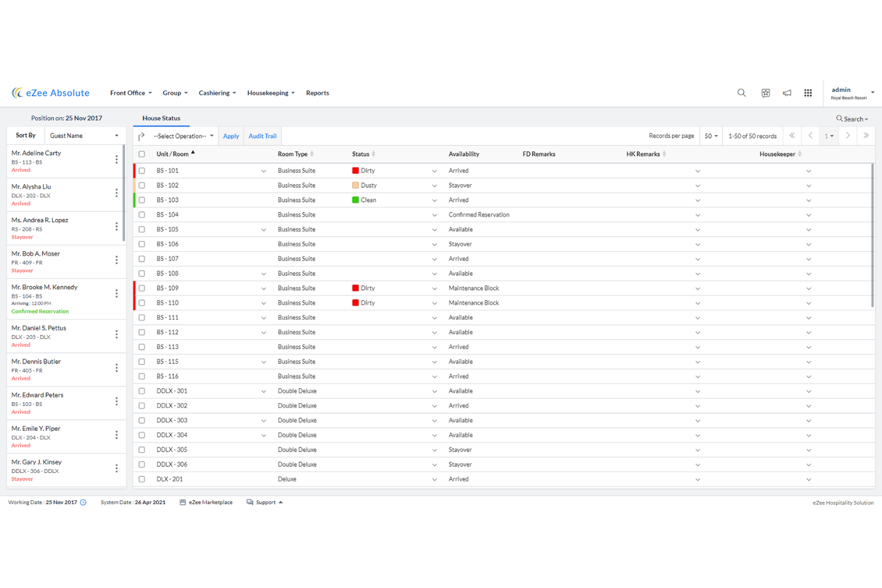Open the Reports menu

(x=318, y=93)
